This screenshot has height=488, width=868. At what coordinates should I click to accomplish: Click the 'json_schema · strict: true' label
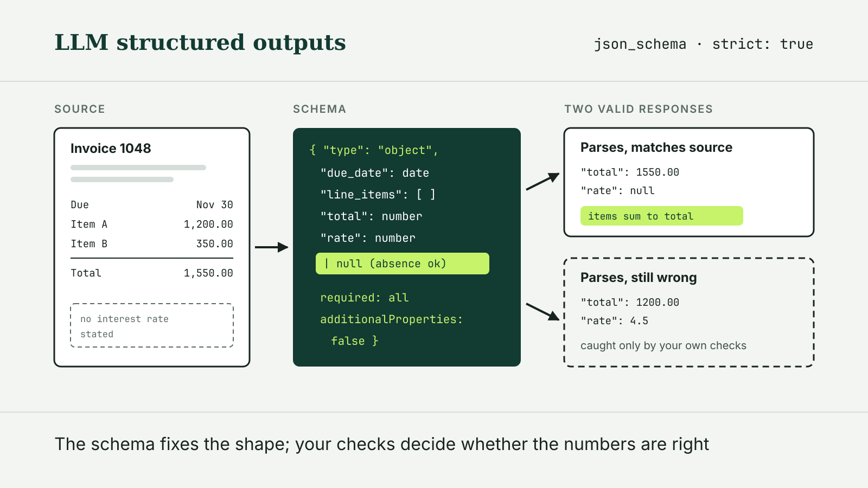[703, 44]
